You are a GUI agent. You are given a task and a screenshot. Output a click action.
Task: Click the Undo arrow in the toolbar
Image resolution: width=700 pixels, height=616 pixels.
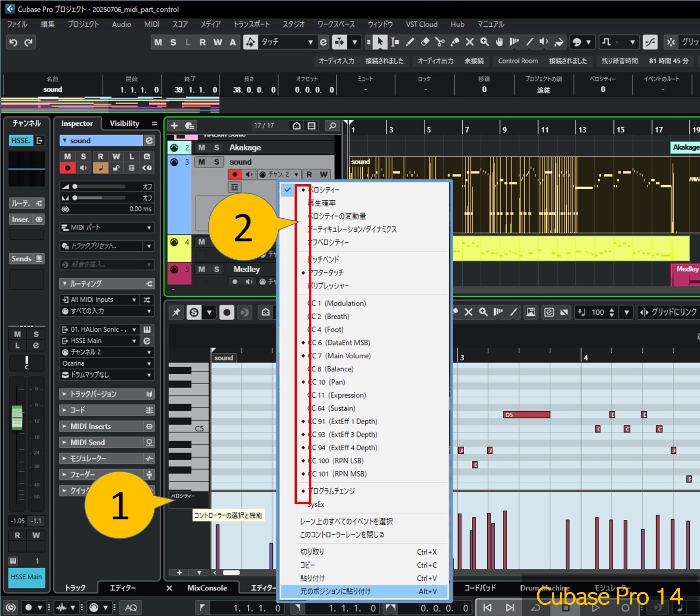[14, 42]
